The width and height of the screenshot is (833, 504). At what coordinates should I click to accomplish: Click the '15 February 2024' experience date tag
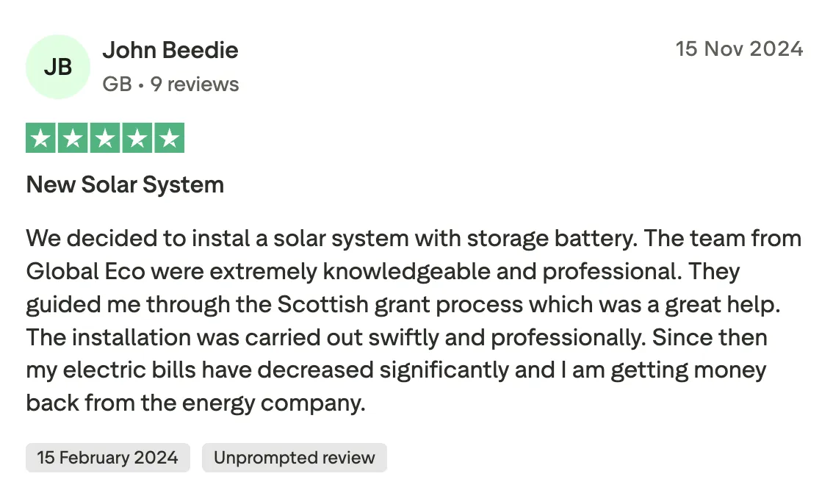(x=108, y=458)
